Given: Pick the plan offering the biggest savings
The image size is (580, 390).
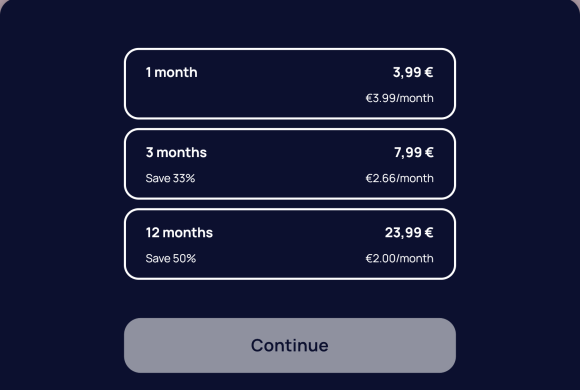Looking at the screenshot, I should tap(290, 244).
